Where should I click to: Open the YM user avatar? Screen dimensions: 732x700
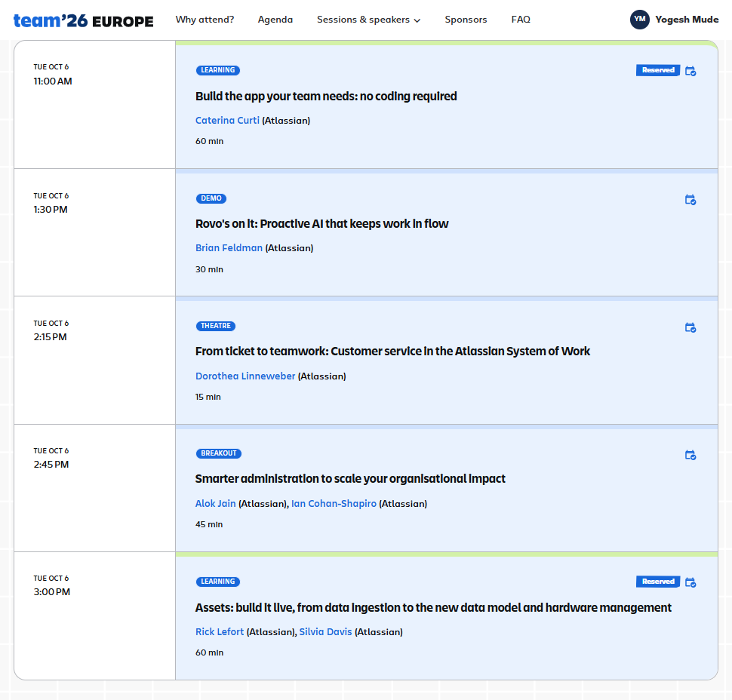coord(640,20)
